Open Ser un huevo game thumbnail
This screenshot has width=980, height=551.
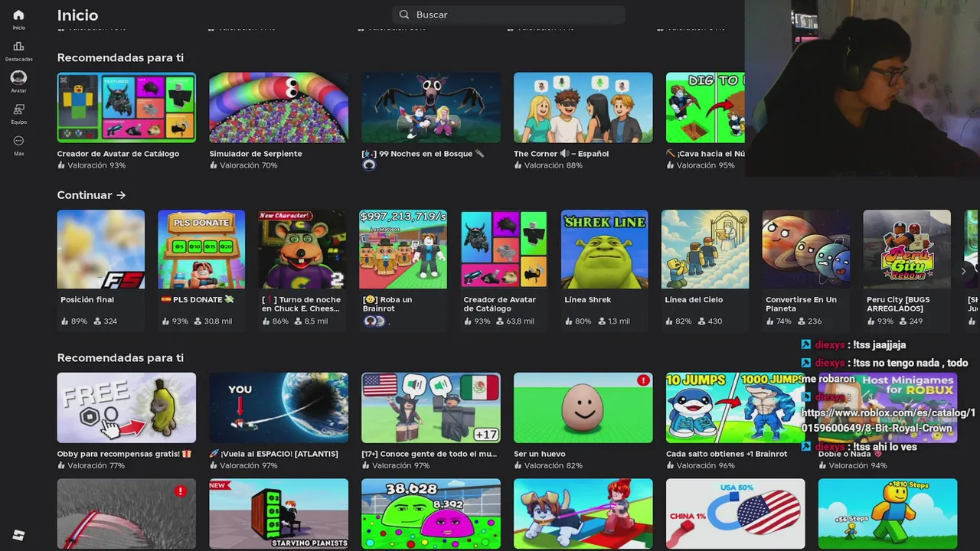click(x=583, y=408)
